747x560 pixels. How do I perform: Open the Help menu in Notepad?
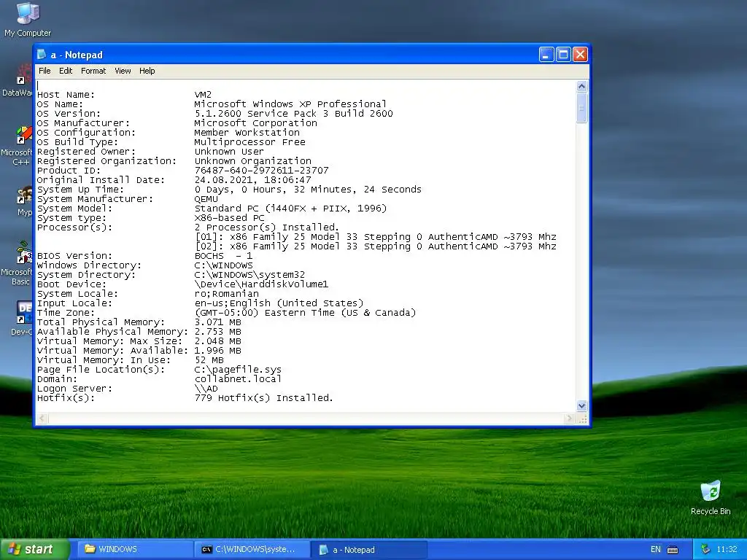coord(147,71)
